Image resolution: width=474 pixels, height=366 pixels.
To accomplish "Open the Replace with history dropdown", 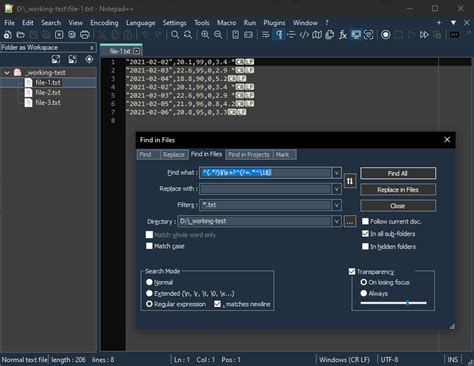I will (x=336, y=189).
